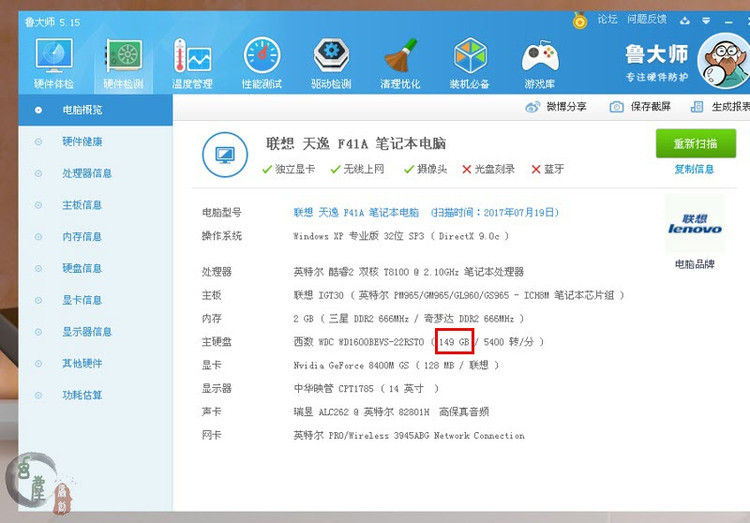Screen dimensions: 750x523
Task: Open 显卡信息 sidebar item
Action: coord(82,300)
